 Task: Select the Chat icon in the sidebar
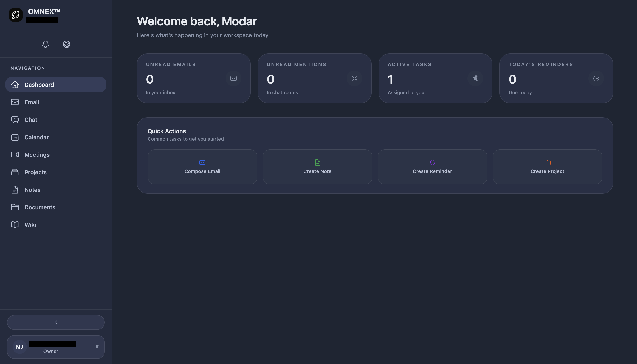click(15, 120)
